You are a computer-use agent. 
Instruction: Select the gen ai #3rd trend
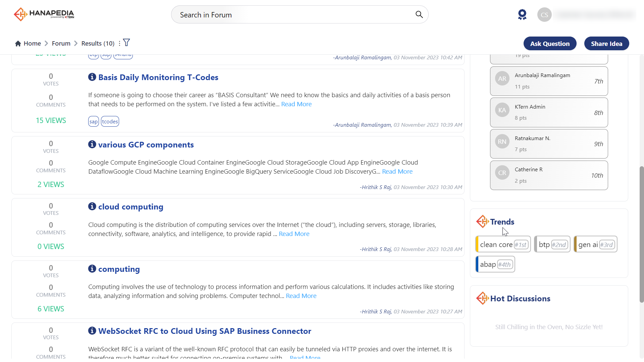[595, 244]
